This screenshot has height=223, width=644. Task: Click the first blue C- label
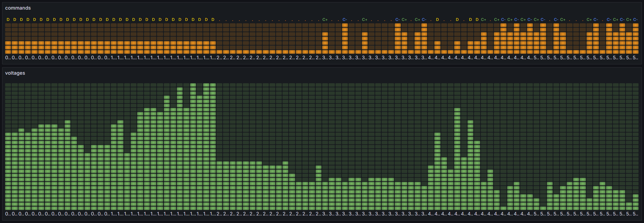click(x=345, y=20)
